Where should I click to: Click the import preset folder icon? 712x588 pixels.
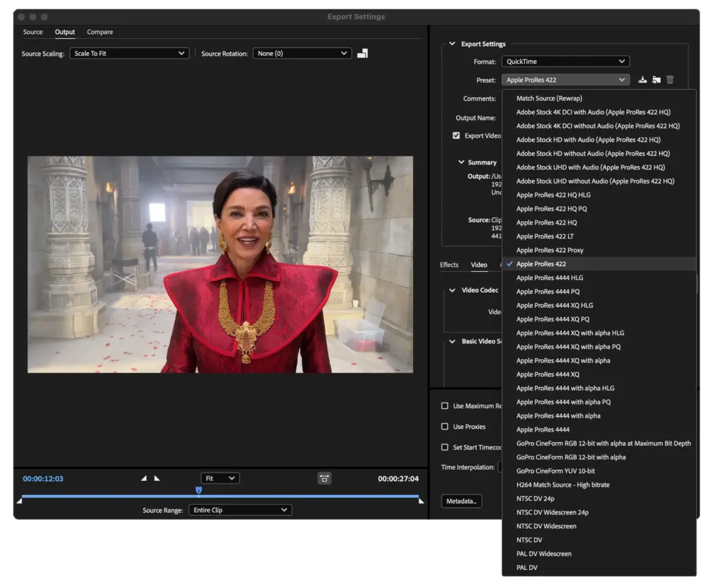[x=656, y=80]
